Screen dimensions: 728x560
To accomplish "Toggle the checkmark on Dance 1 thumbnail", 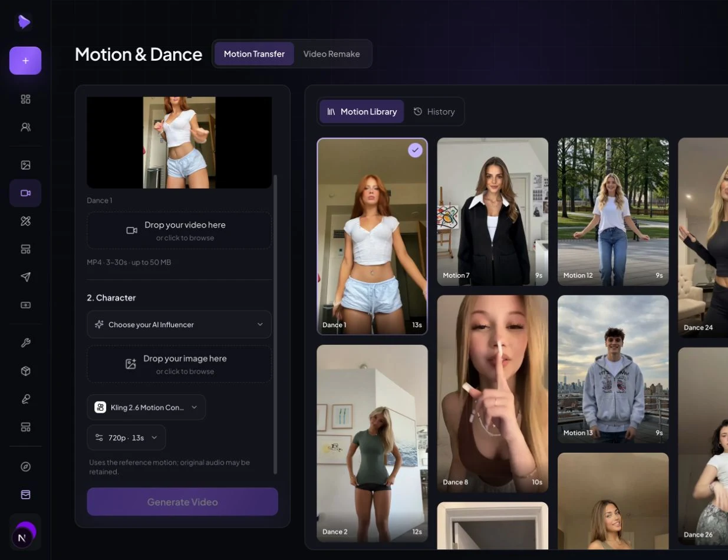I will (416, 150).
